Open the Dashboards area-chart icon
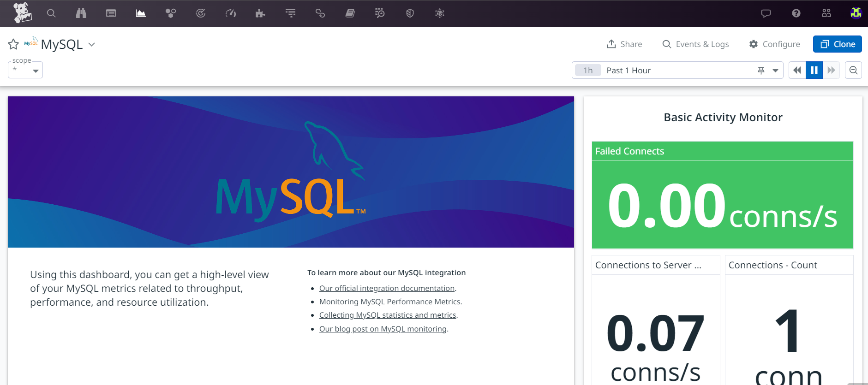This screenshot has width=868, height=385. (141, 13)
